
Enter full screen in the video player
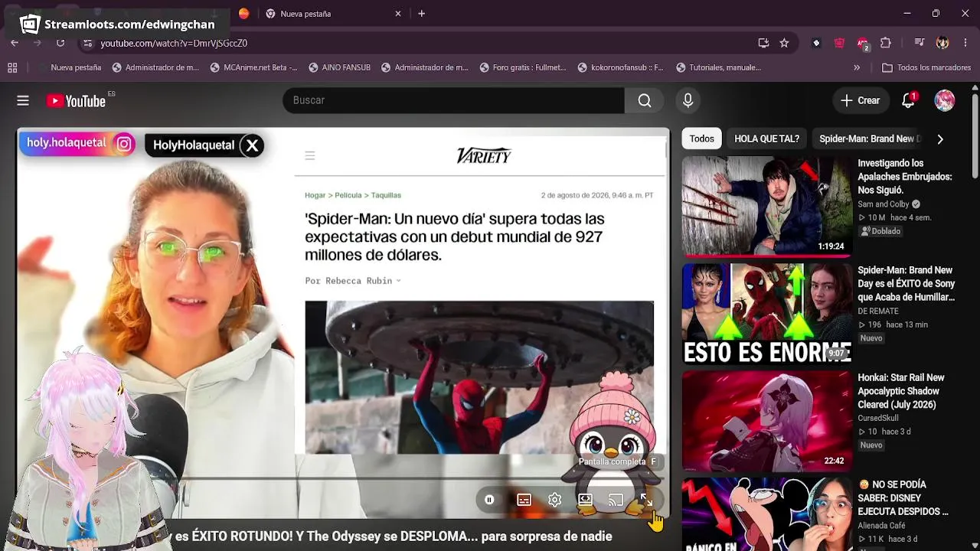pos(646,500)
